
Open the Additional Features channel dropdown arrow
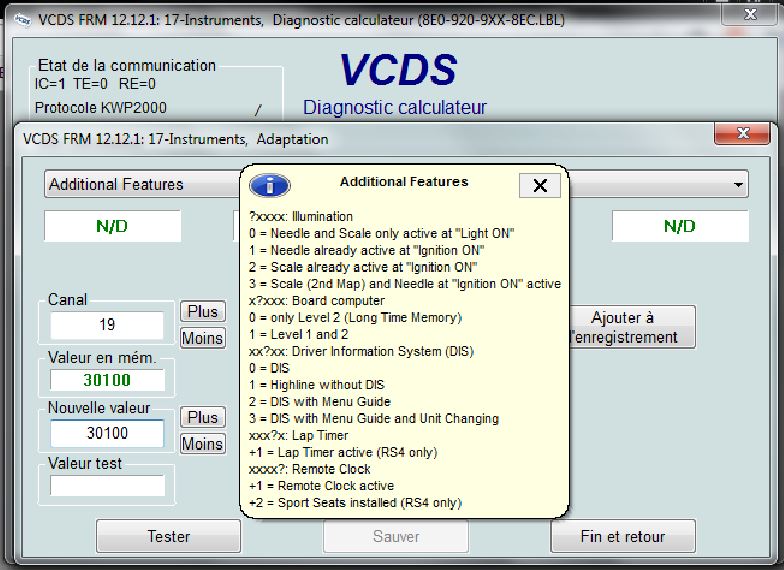[x=738, y=184]
